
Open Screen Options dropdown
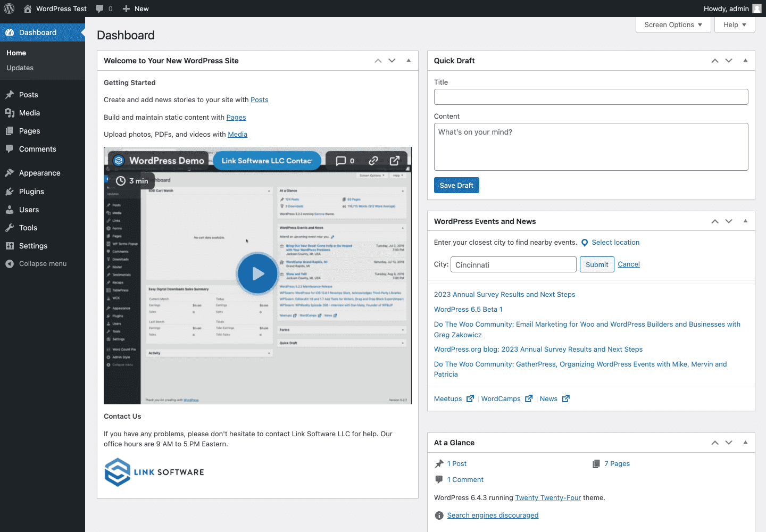[673, 25]
